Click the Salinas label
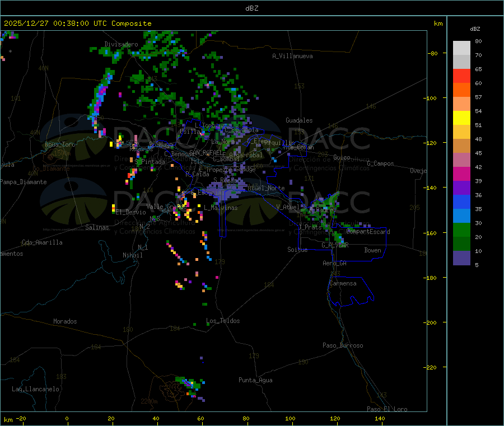The height and width of the screenshot is (426, 504). (97, 227)
